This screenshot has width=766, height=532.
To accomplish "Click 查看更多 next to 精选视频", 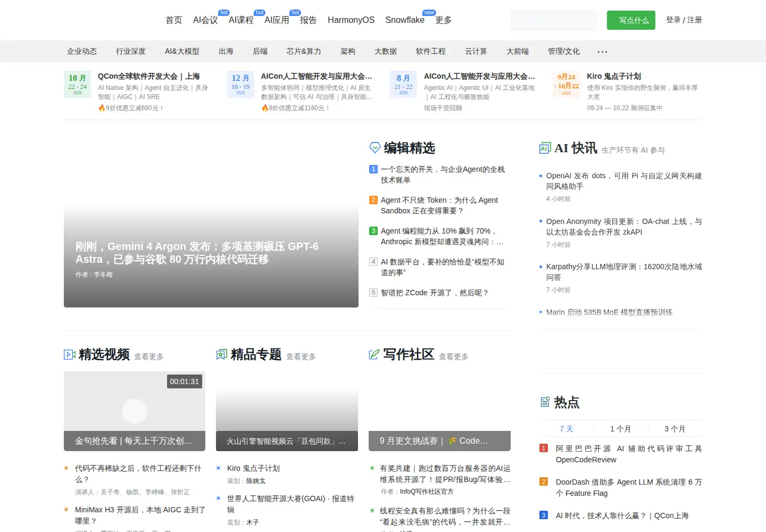I will [x=149, y=356].
